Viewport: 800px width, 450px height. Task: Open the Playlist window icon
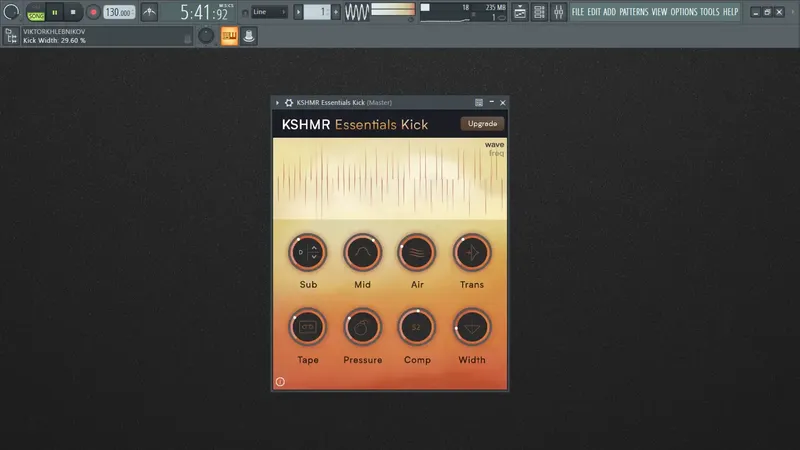519,12
